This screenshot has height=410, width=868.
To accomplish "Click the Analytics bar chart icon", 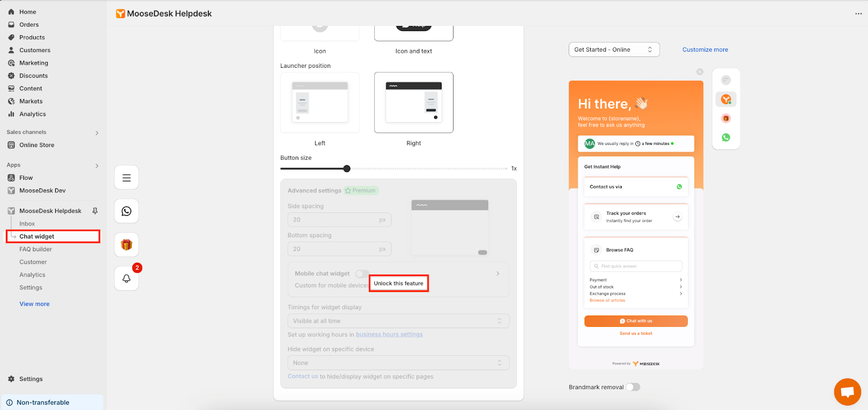I will click(11, 114).
